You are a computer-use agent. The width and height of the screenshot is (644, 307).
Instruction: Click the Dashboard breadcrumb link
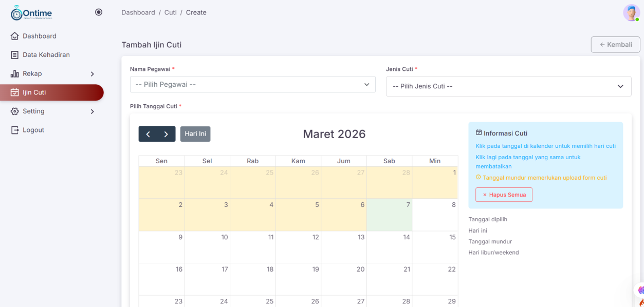138,12
